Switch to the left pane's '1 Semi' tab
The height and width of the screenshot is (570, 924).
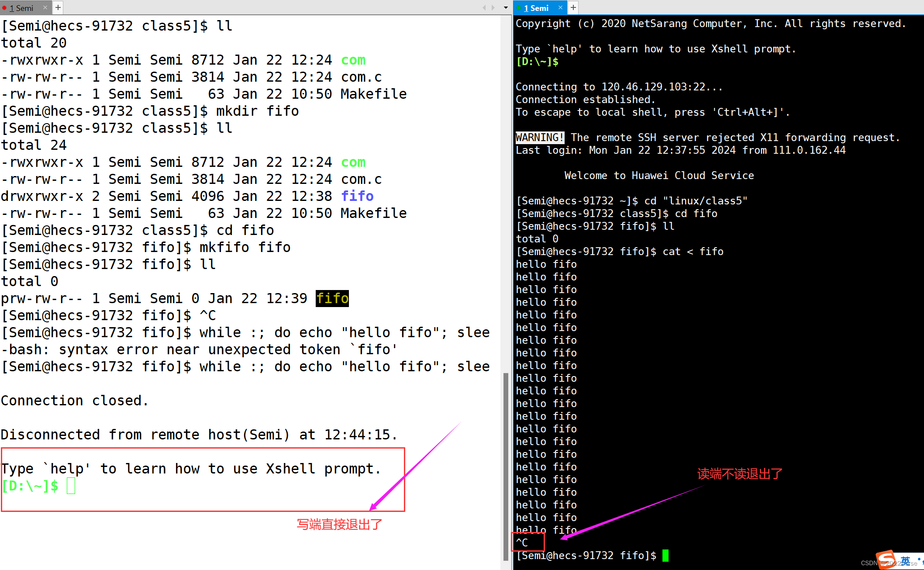click(21, 8)
